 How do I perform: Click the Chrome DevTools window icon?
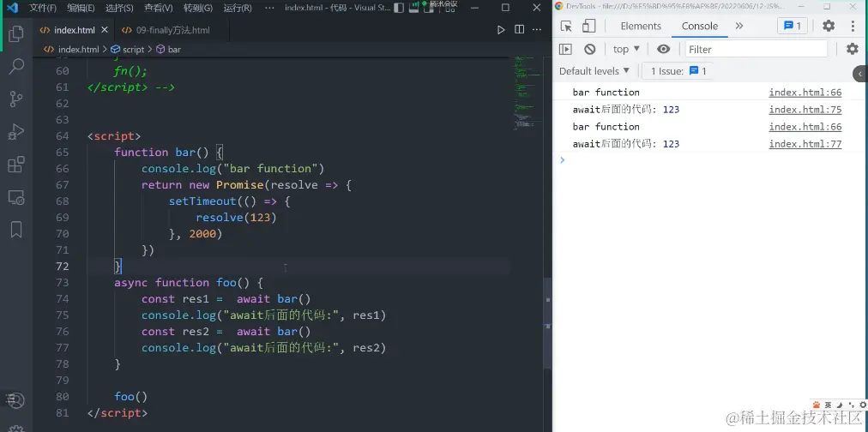(558, 6)
